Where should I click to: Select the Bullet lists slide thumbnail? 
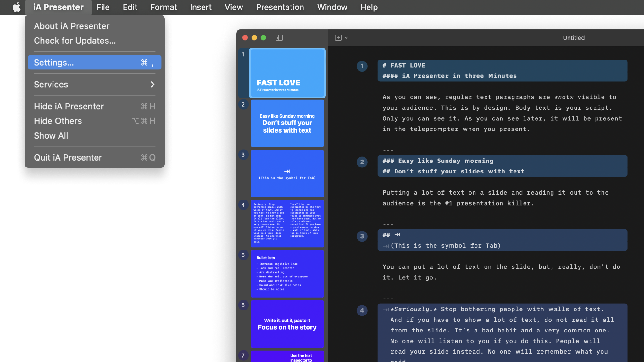tap(287, 274)
